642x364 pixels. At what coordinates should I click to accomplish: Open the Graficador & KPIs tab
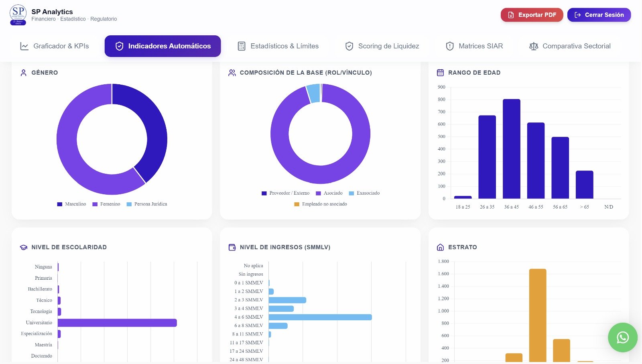coord(55,46)
